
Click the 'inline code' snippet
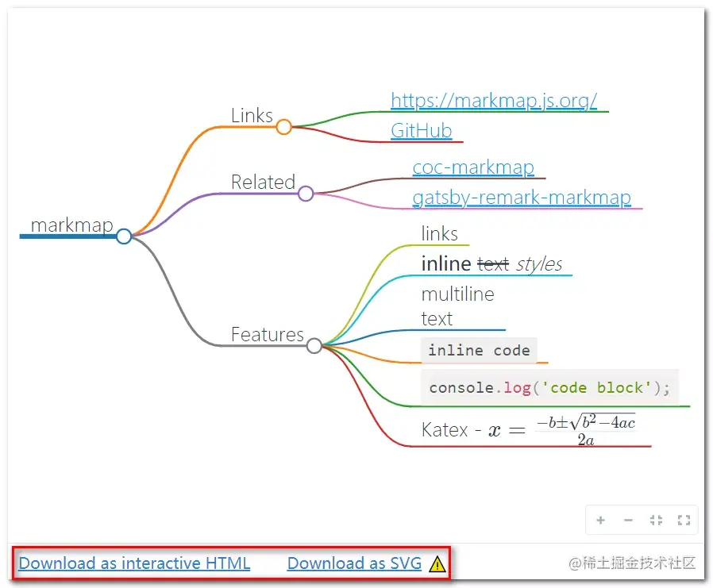[x=479, y=351]
